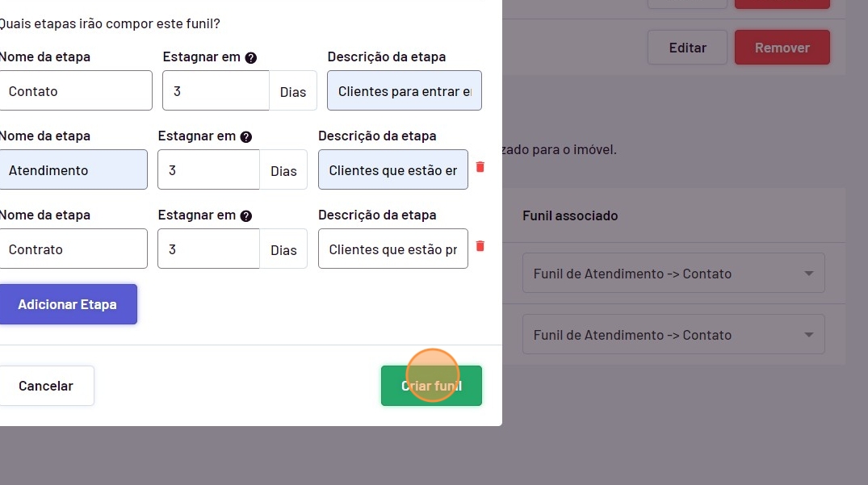The image size is (868, 485).
Task: Delete the Contrato stage with trash icon
Action: pos(480,246)
